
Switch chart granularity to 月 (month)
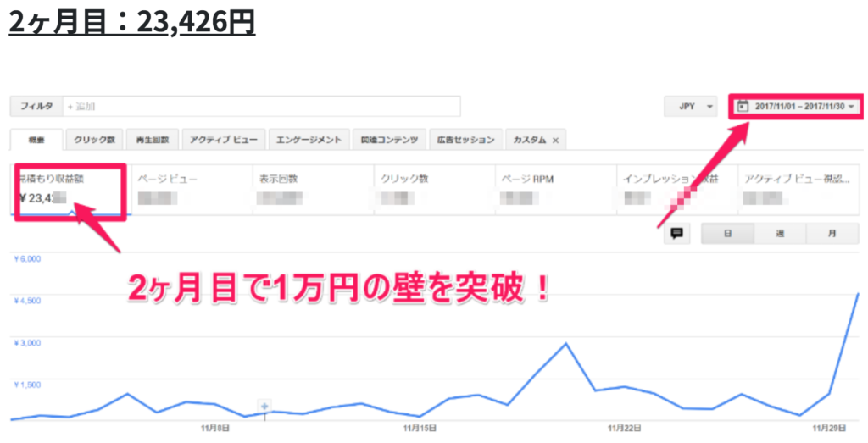point(831,235)
